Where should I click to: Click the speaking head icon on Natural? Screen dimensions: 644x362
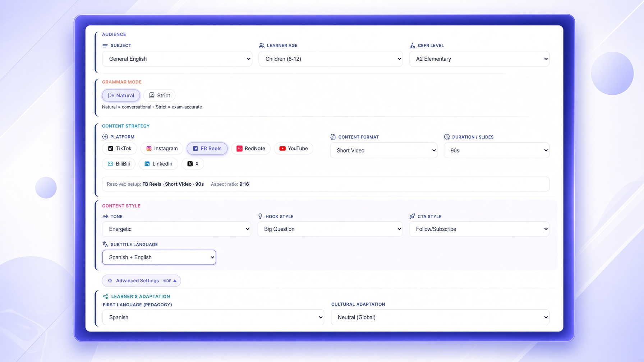point(111,96)
